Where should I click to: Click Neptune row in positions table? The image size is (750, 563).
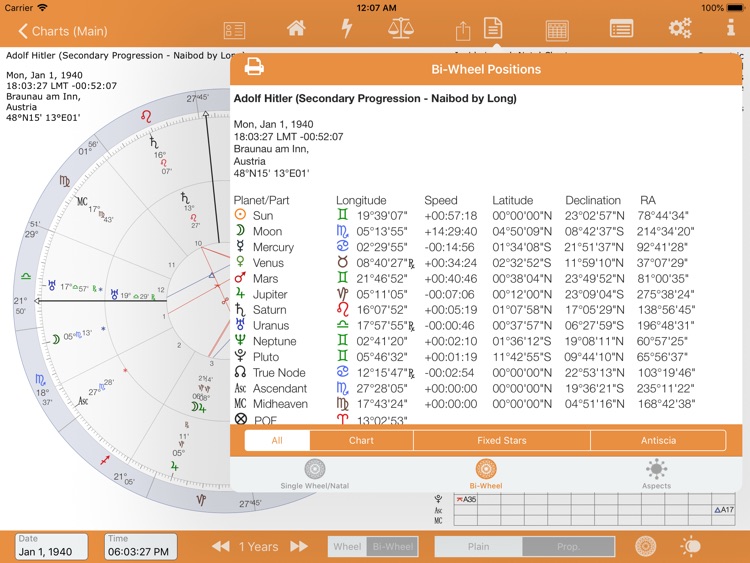pyautogui.click(x=464, y=342)
